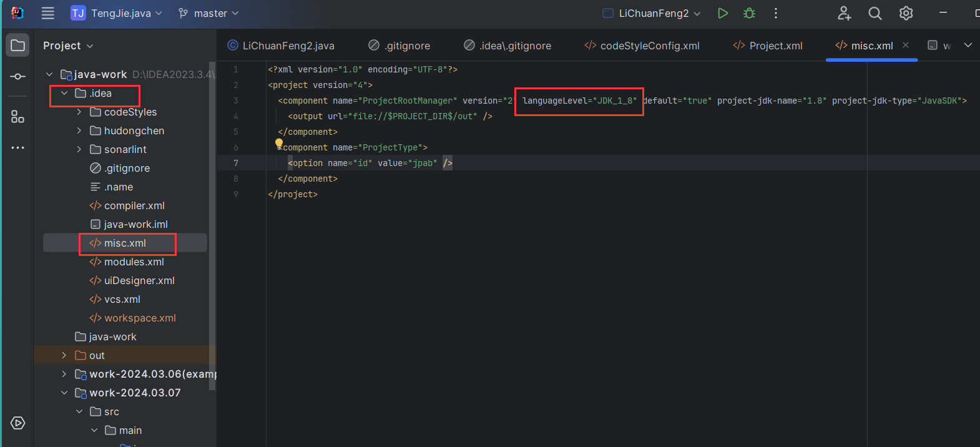Viewport: 980px width, 447px height.
Task: Show hidden editor tabs dropdown
Action: [x=968, y=45]
